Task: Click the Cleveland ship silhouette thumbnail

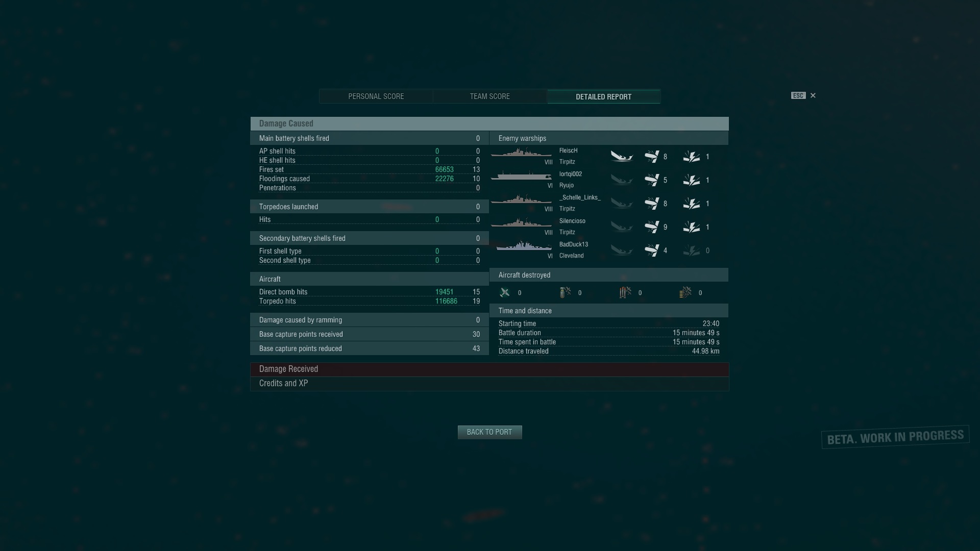Action: pyautogui.click(x=524, y=246)
